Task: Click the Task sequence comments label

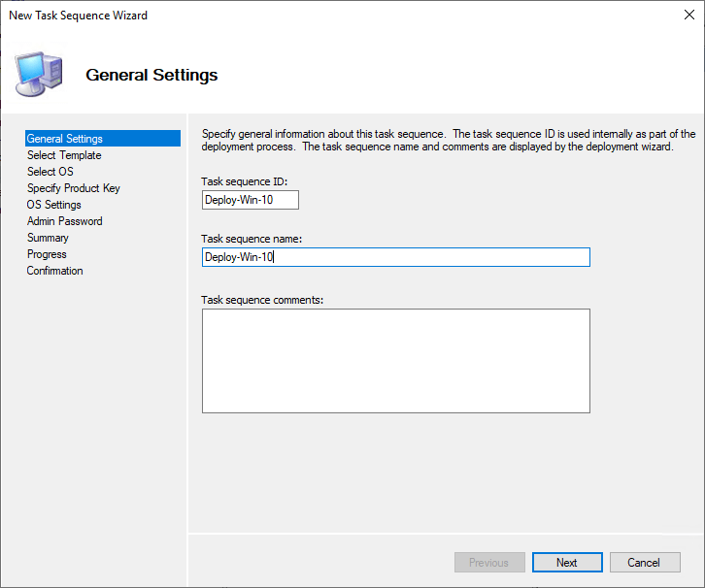Action: click(262, 299)
